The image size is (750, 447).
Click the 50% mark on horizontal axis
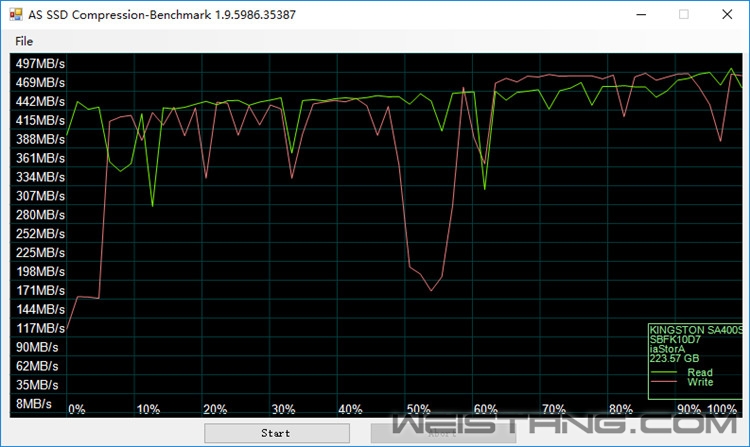(418, 410)
